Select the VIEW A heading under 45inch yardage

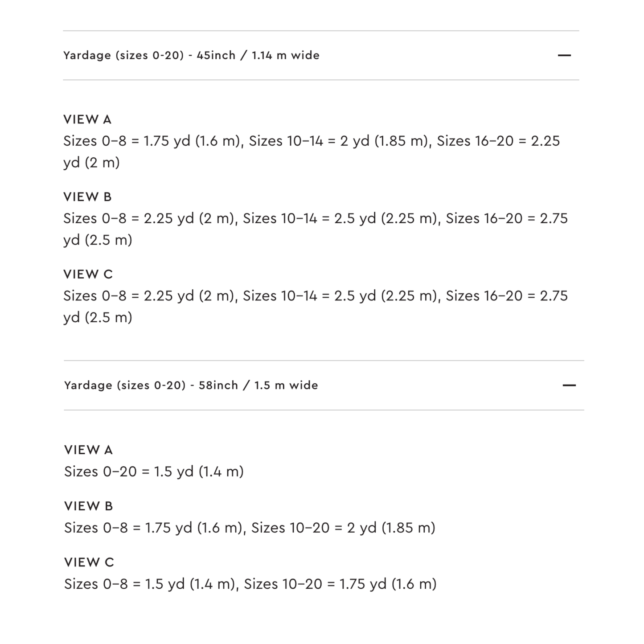pos(87,119)
